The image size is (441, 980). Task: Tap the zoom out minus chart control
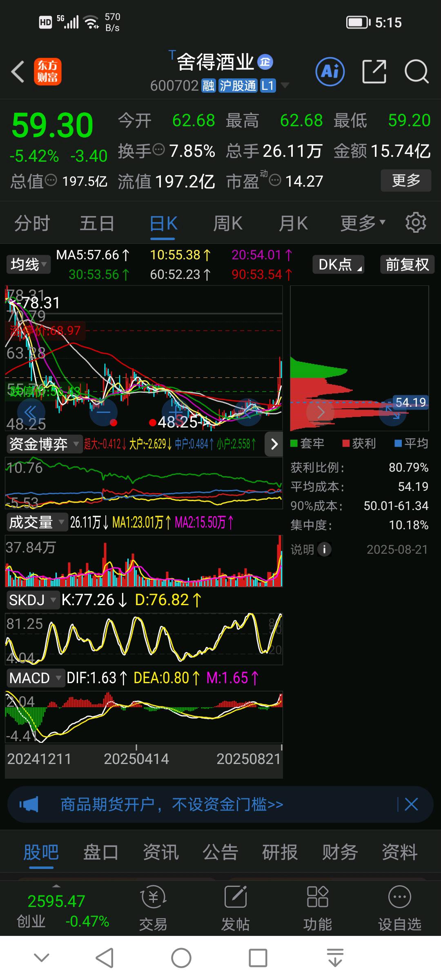tap(103, 412)
